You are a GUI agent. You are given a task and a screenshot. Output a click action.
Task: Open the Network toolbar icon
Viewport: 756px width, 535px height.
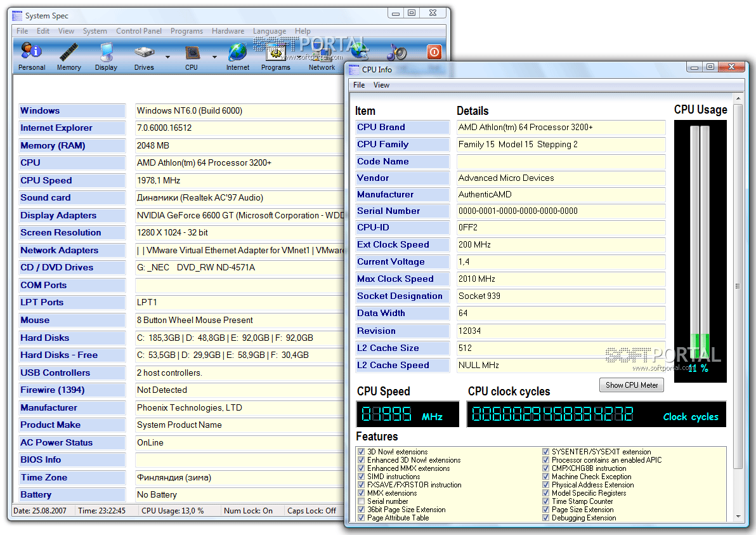coord(322,56)
